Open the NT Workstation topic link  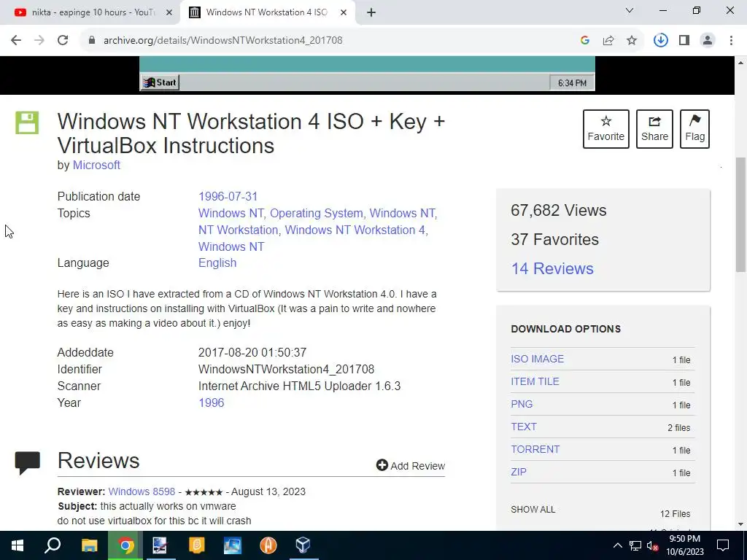pos(239,230)
